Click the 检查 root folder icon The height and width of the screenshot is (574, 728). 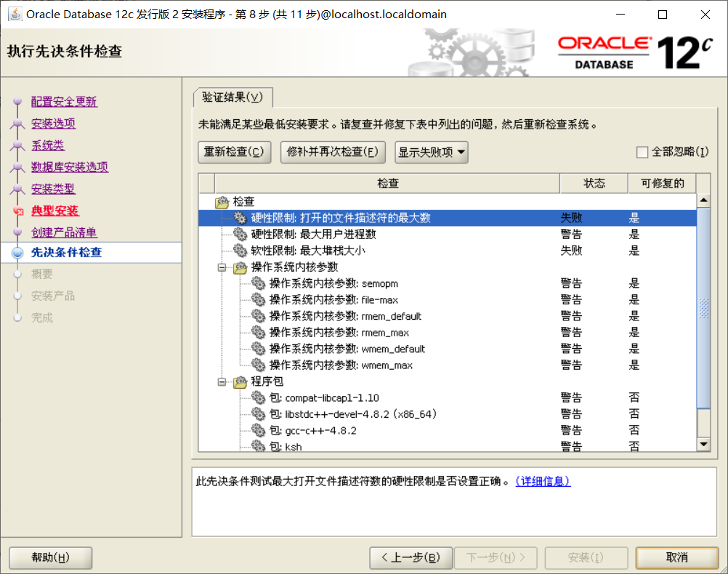[222, 202]
